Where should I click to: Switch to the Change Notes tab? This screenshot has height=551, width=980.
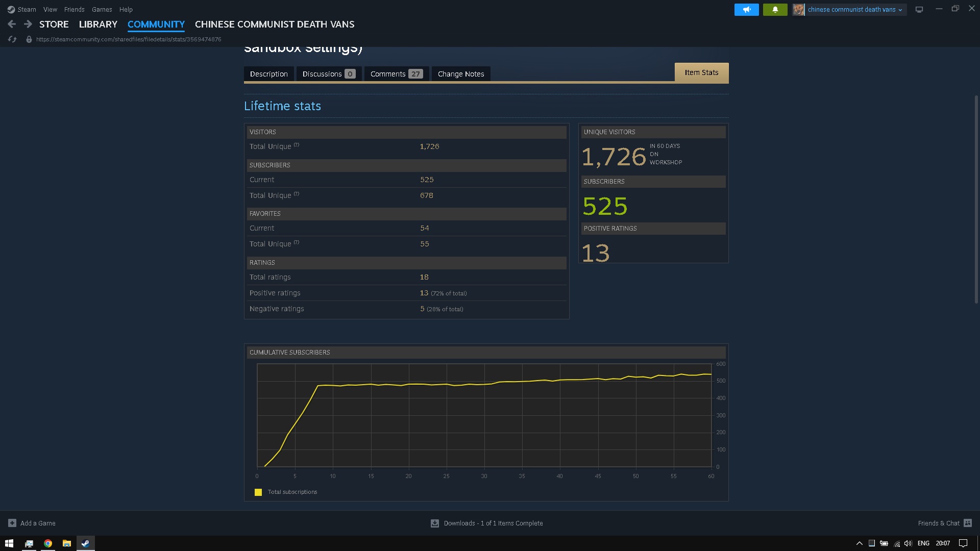click(460, 74)
